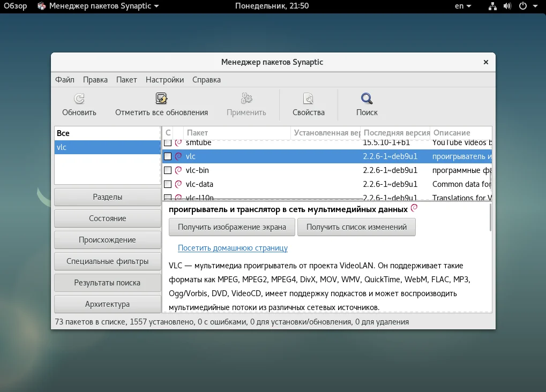This screenshot has width=546, height=392.
Task: Tick the vlc-data package checkbox
Action: (168, 184)
